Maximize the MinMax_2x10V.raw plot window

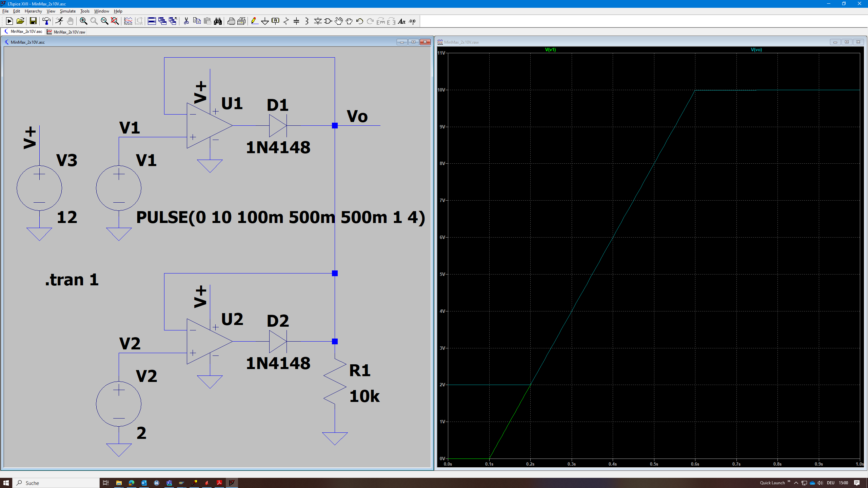pos(847,42)
